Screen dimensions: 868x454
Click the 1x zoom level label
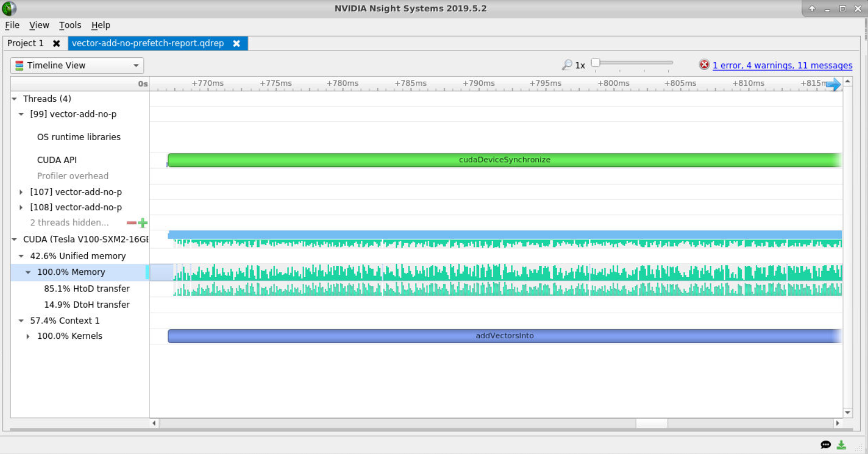(x=580, y=66)
